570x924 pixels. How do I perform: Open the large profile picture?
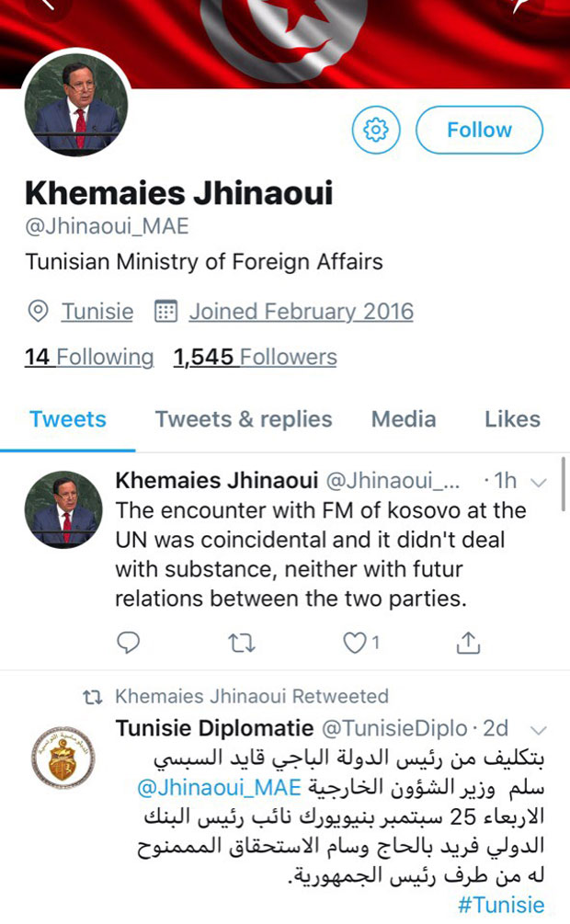point(77,108)
